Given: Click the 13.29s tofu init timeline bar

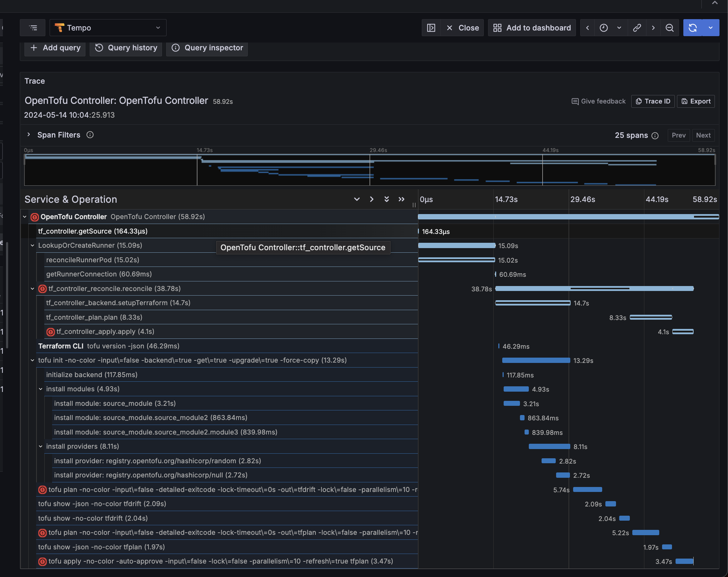Looking at the screenshot, I should point(536,360).
